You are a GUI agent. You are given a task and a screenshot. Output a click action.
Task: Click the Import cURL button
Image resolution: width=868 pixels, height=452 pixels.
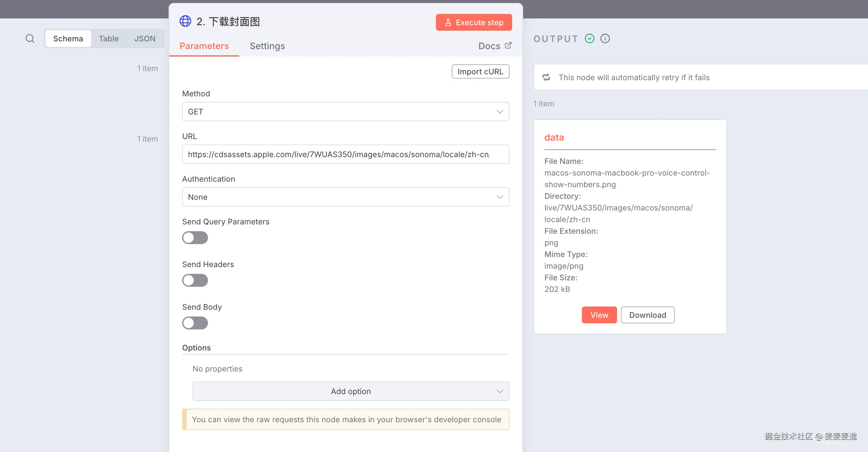[480, 71]
